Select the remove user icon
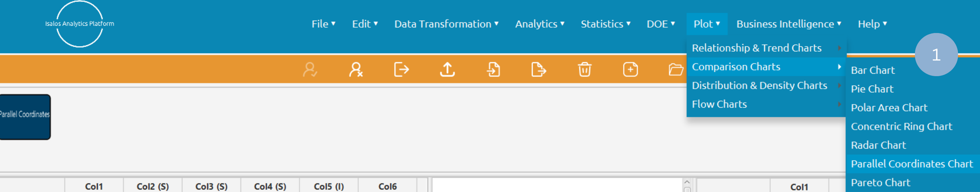 coord(356,70)
